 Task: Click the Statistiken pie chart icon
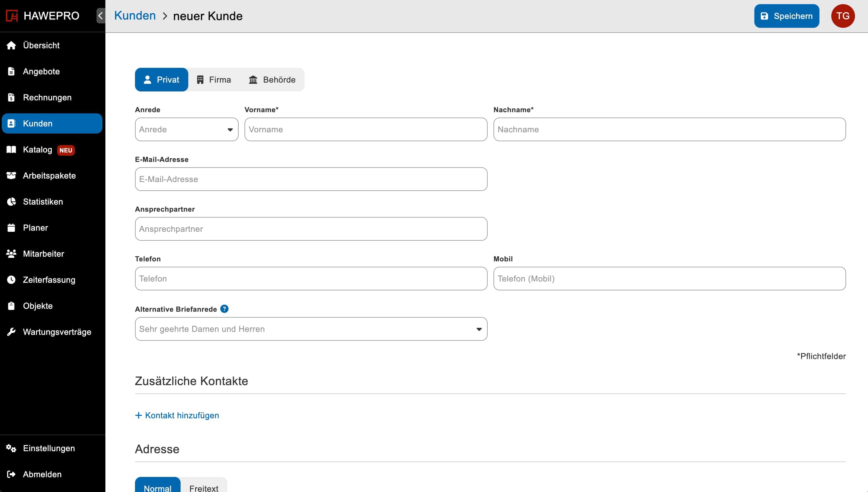click(x=11, y=202)
